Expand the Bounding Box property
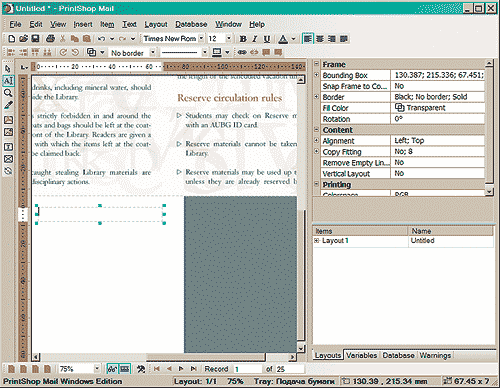This screenshot has width=500, height=388. [317, 75]
